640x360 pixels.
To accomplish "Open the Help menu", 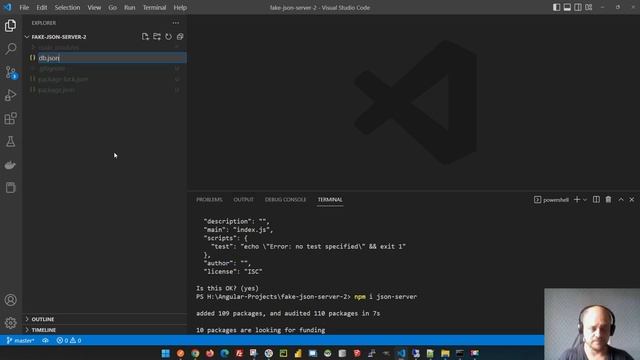I will (x=180, y=7).
